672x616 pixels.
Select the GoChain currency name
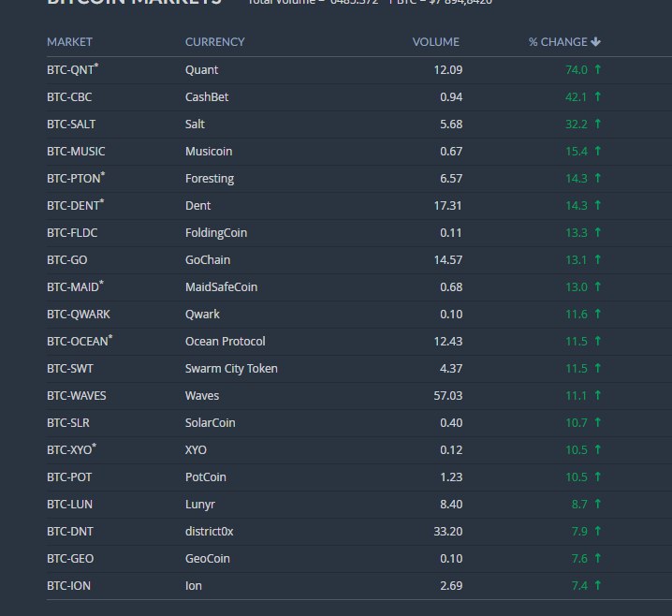(208, 259)
